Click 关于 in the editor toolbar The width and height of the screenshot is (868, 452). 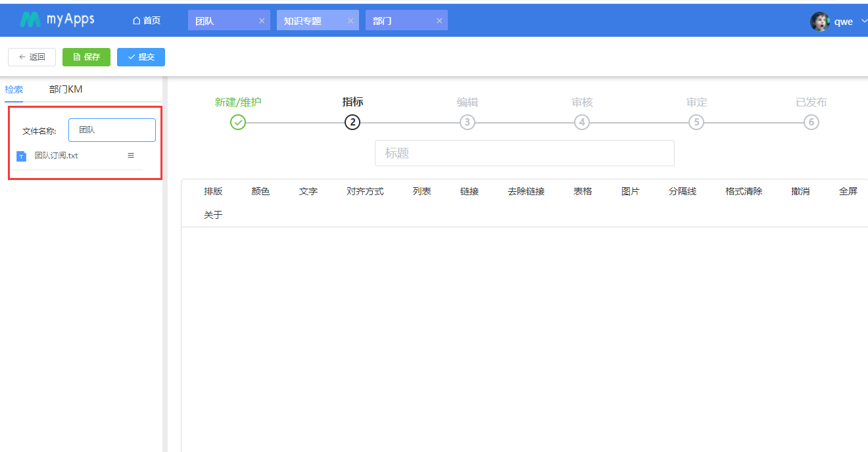point(213,215)
